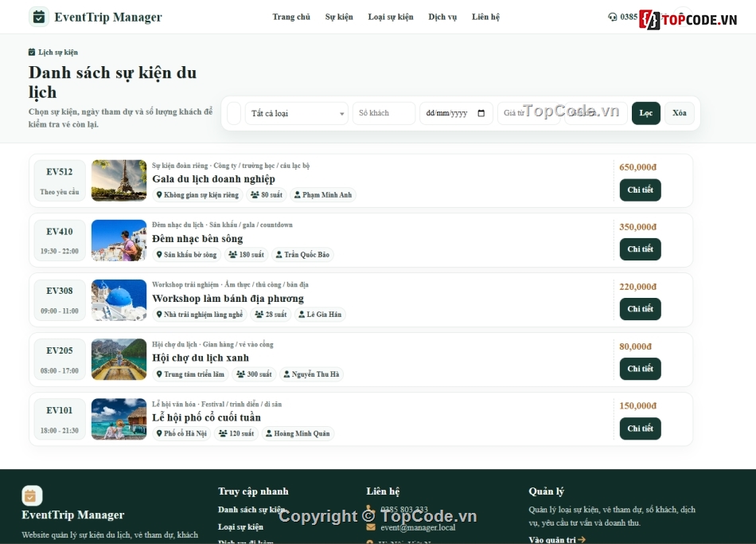The height and width of the screenshot is (544, 756).
Task: Click the person icon beside Hoàng Minh Quân
Action: 268,433
